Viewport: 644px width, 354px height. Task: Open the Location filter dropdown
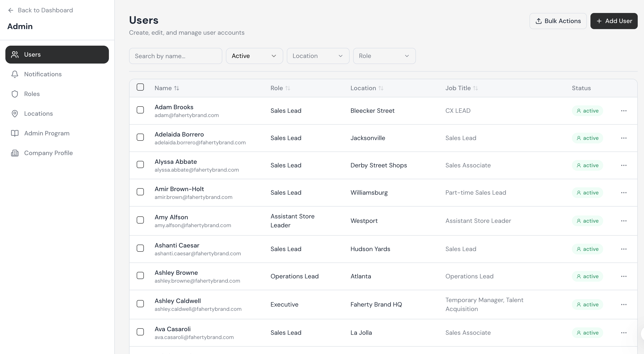click(318, 56)
